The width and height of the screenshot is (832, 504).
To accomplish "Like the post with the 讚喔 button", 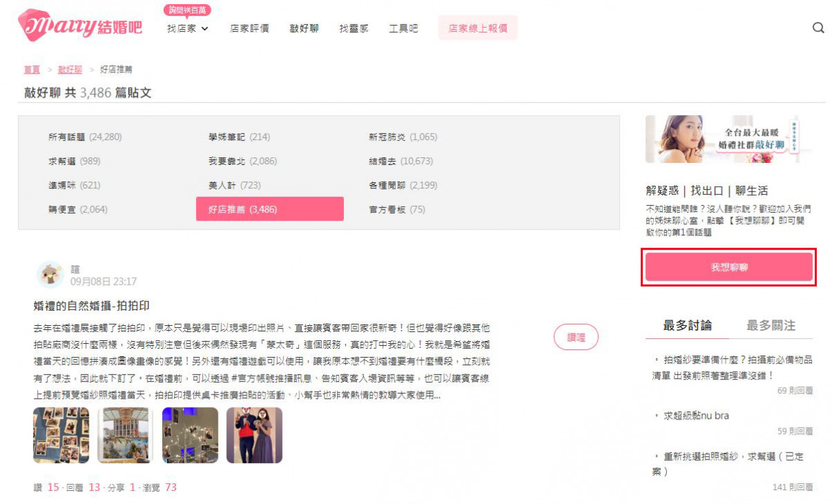I will 576,337.
